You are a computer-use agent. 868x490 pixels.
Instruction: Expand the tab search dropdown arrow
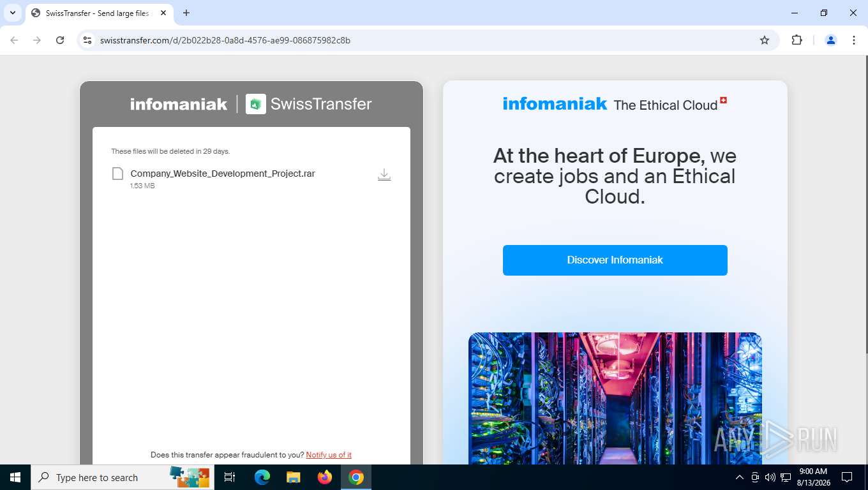point(13,13)
